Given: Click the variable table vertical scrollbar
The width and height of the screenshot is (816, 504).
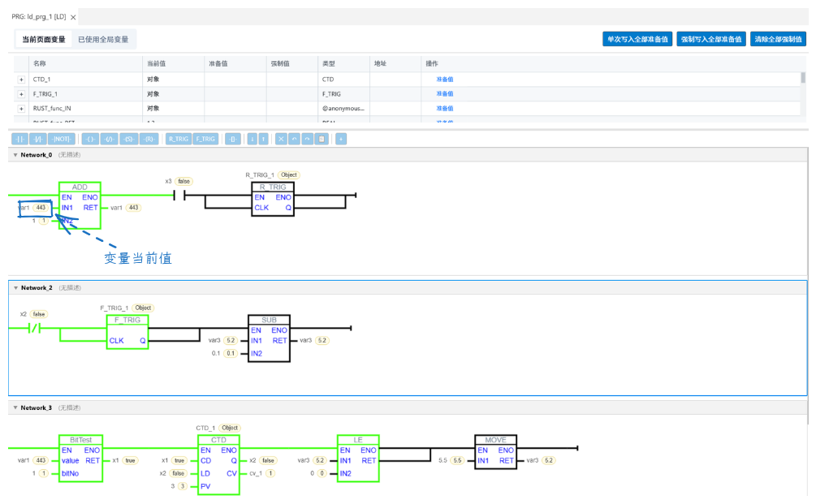Looking at the screenshot, I should [x=803, y=77].
